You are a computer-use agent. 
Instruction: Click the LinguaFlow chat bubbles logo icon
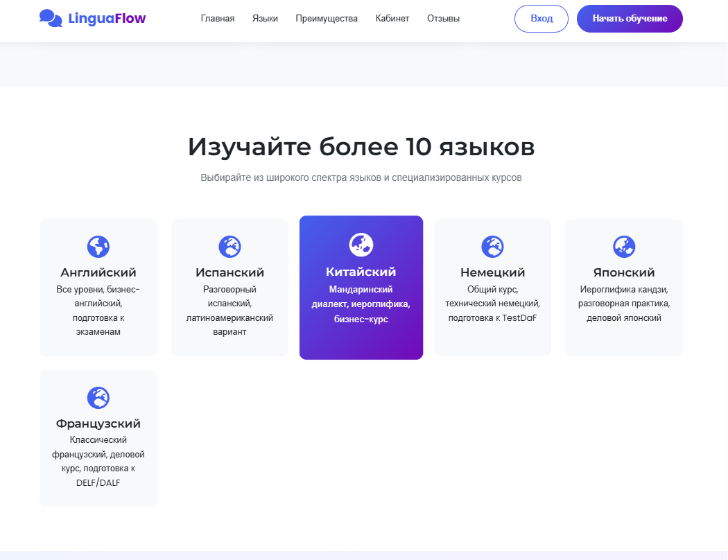pos(51,18)
